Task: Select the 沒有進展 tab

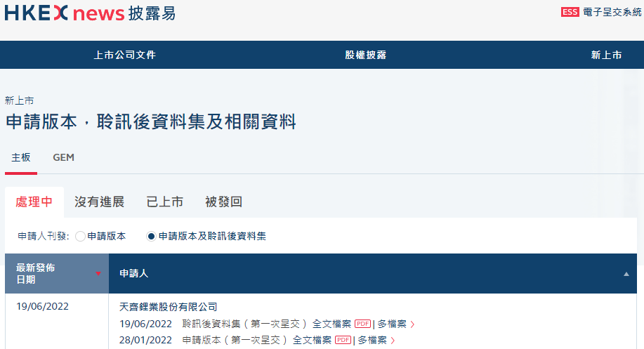Action: tap(99, 202)
